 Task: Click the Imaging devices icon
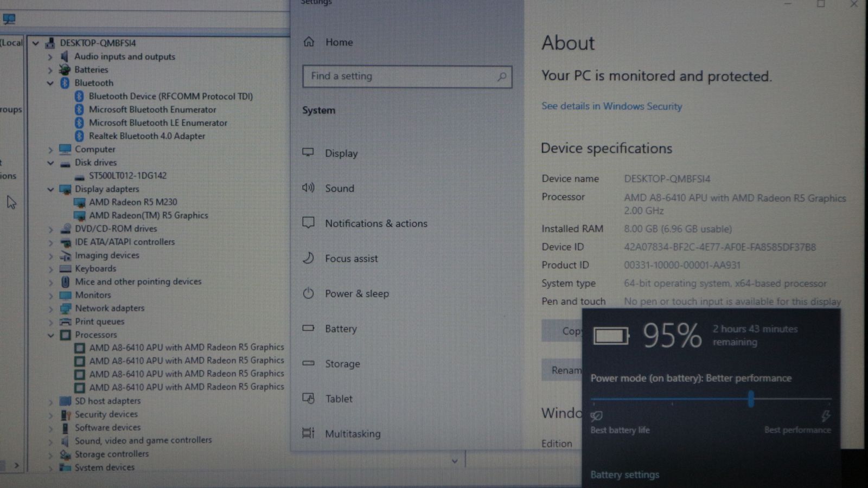tap(65, 255)
